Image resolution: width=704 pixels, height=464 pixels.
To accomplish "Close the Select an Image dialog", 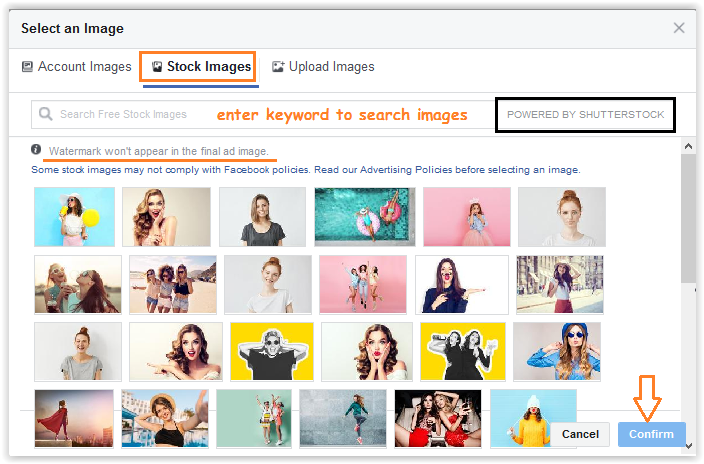I will [679, 28].
